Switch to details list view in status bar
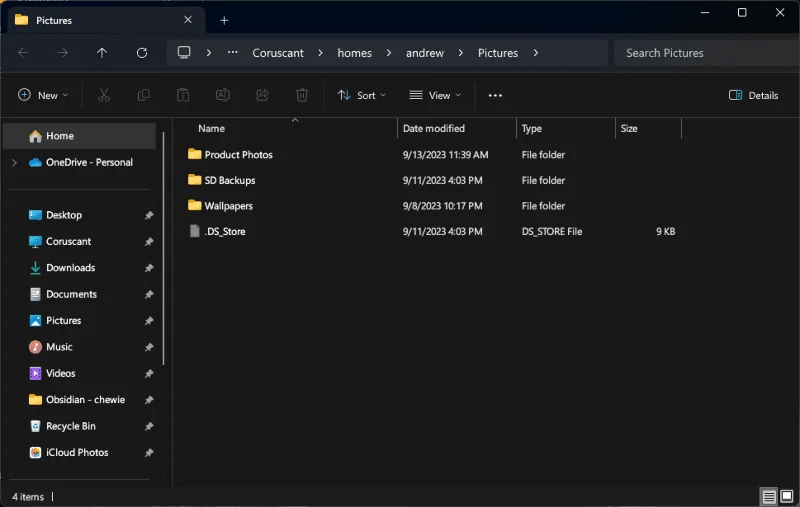This screenshot has height=507, width=800. 769,496
